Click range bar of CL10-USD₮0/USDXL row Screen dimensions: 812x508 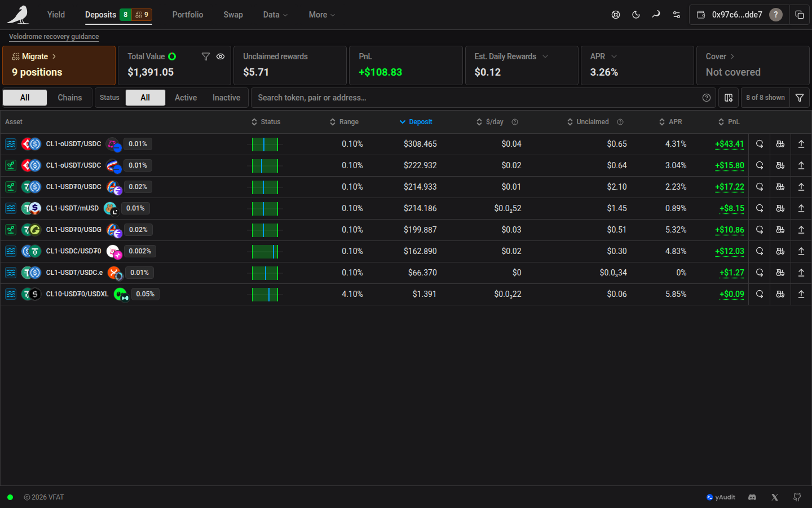point(265,295)
